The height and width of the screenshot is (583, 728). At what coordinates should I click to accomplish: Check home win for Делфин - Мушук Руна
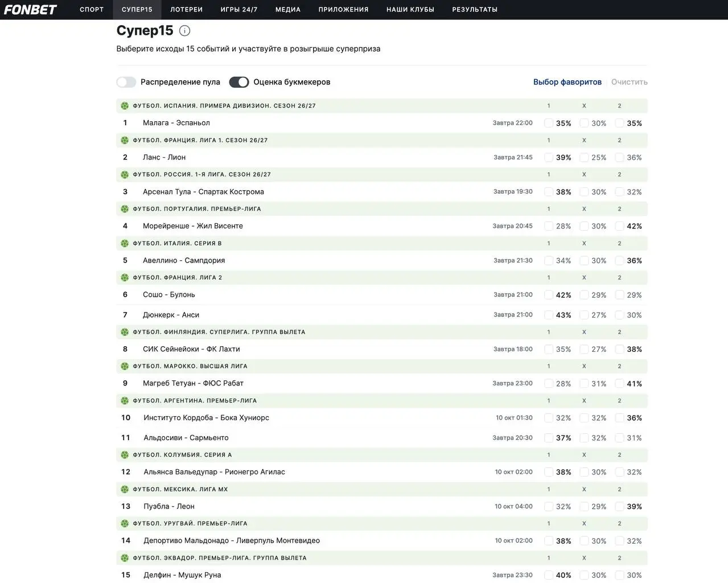(549, 575)
